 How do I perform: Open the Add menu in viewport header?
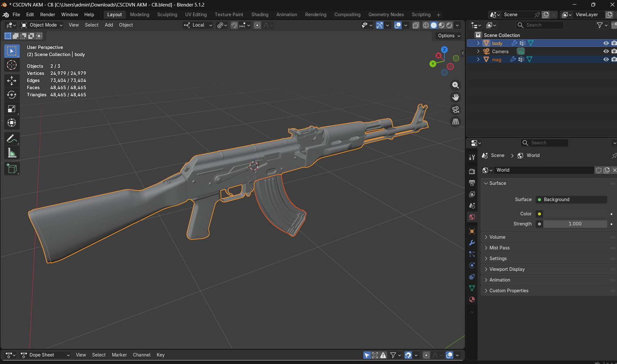click(x=109, y=25)
